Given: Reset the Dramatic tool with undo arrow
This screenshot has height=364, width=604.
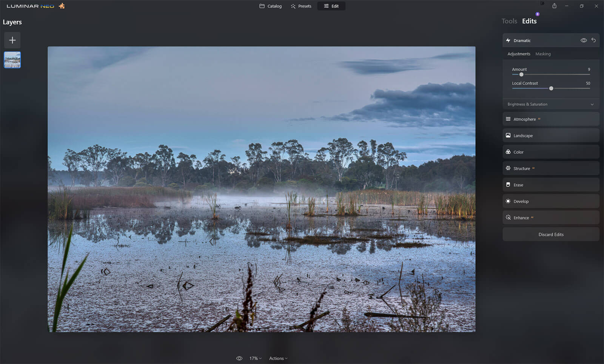Looking at the screenshot, I should pos(593,40).
